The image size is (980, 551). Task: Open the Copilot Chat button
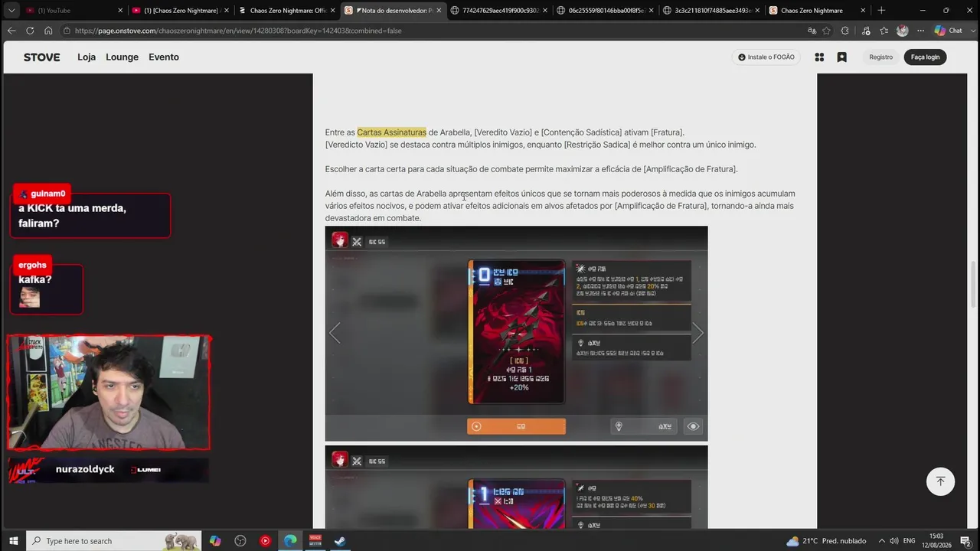click(x=949, y=31)
